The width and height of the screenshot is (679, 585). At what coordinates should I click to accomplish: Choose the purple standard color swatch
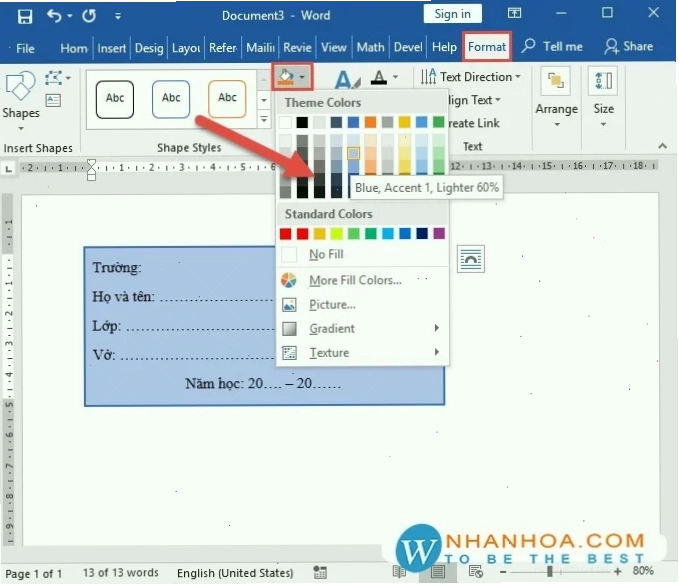pyautogui.click(x=439, y=234)
